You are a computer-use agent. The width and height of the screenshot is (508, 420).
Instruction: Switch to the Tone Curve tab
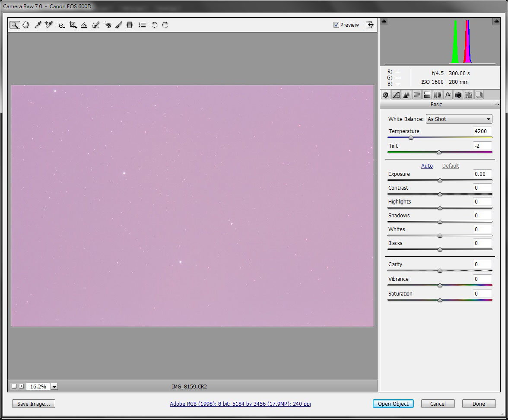coord(396,95)
